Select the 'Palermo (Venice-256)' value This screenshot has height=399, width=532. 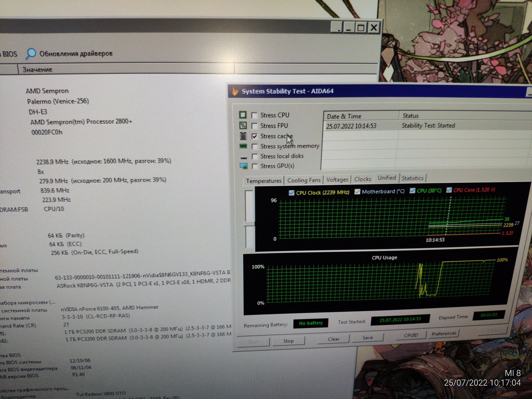click(x=58, y=101)
